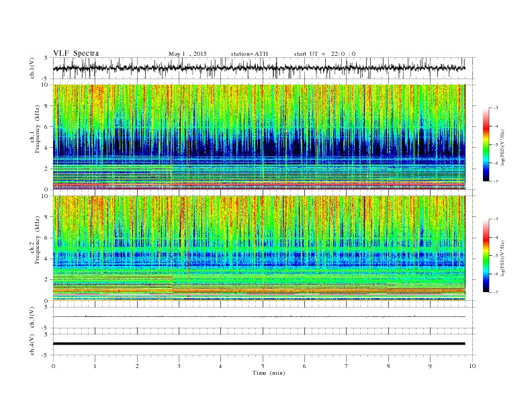Image resolution: width=532 pixels, height=411 pixels.
Task: Click inside the ch.2 spectrogram panel
Action: tap(259, 248)
